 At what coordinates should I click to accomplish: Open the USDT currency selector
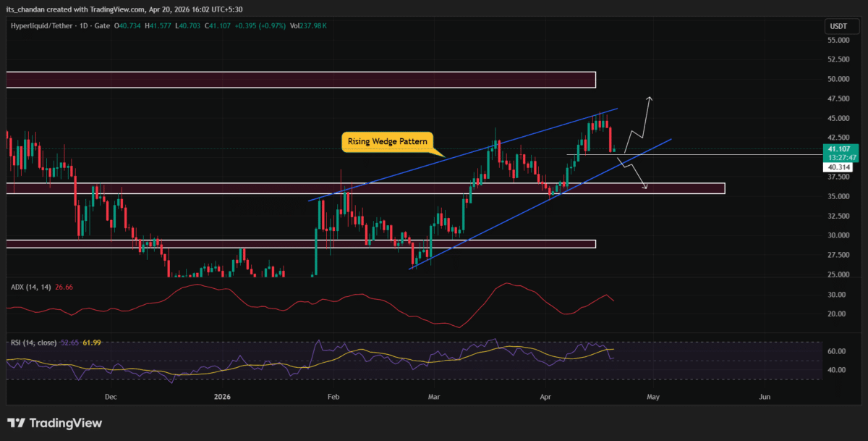838,27
